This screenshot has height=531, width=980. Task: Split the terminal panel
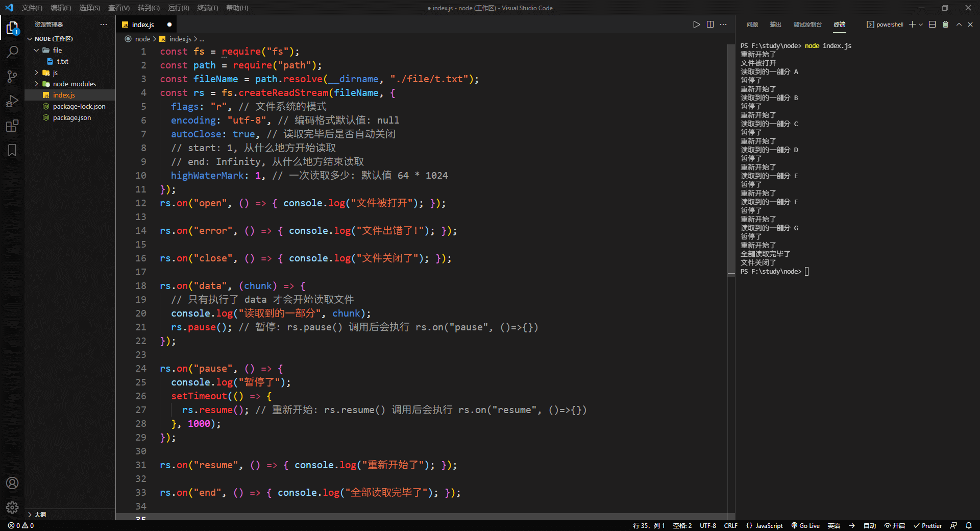[x=932, y=25]
